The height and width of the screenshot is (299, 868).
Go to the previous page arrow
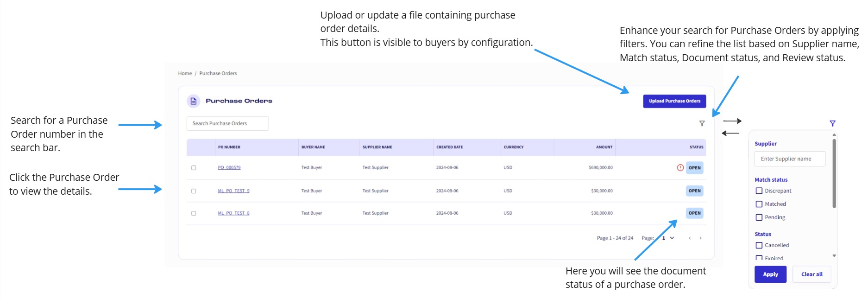click(x=690, y=238)
